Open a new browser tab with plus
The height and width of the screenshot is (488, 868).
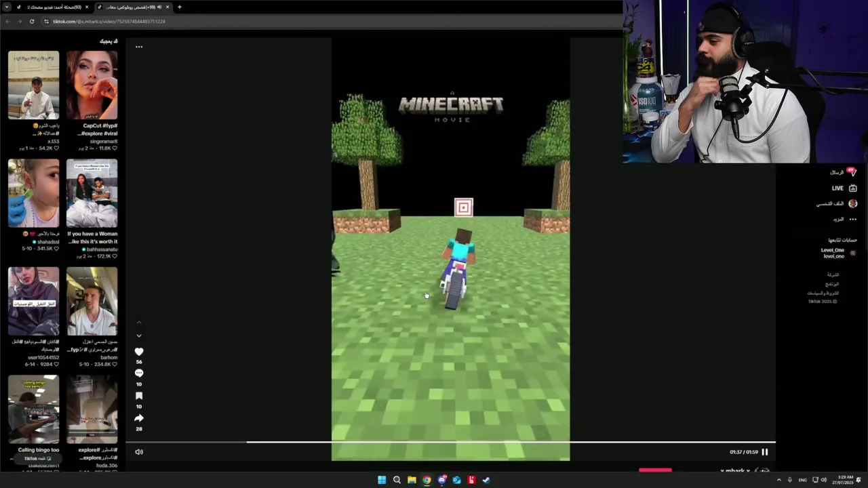[179, 7]
